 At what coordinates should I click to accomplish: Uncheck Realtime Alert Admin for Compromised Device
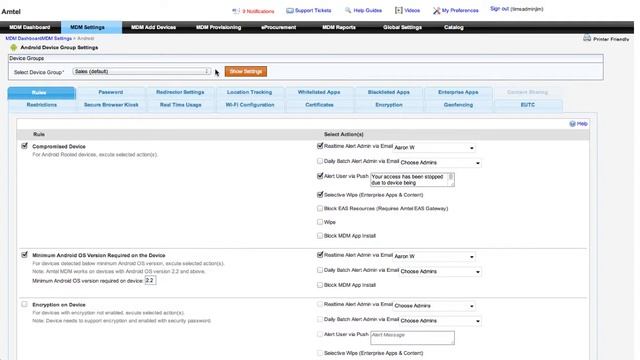pos(320,146)
